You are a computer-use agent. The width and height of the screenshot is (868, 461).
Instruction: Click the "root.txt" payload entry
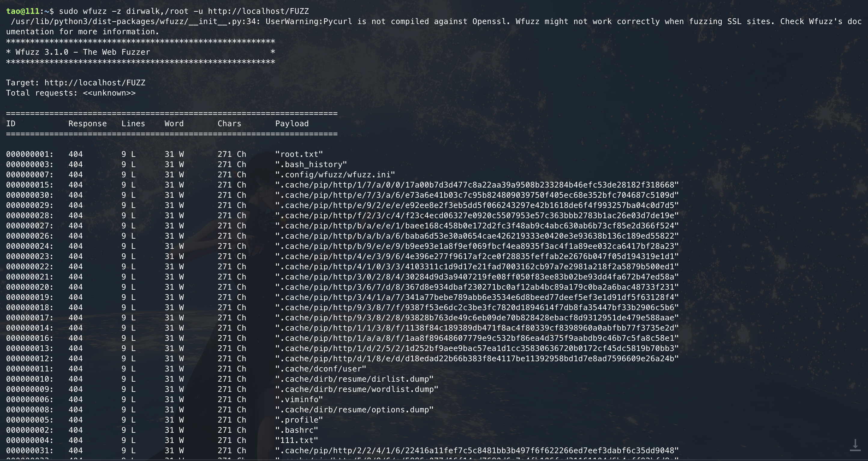tap(299, 154)
